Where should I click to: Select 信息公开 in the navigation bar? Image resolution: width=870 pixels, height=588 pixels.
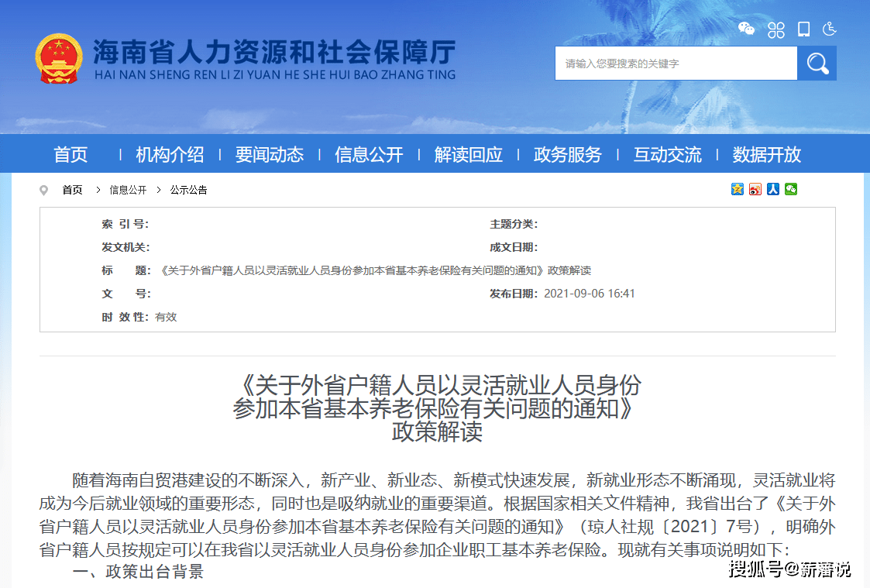coord(369,154)
